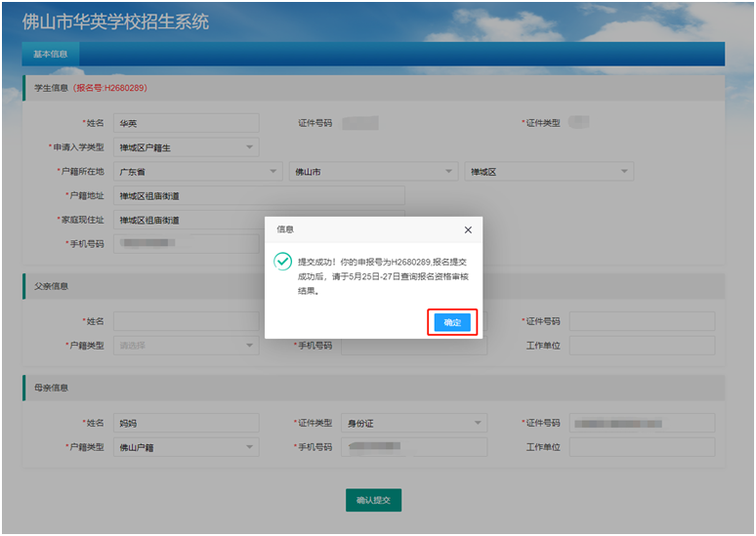The image size is (756, 536).
Task: Close the 信息 dialog with X
Action: [467, 229]
